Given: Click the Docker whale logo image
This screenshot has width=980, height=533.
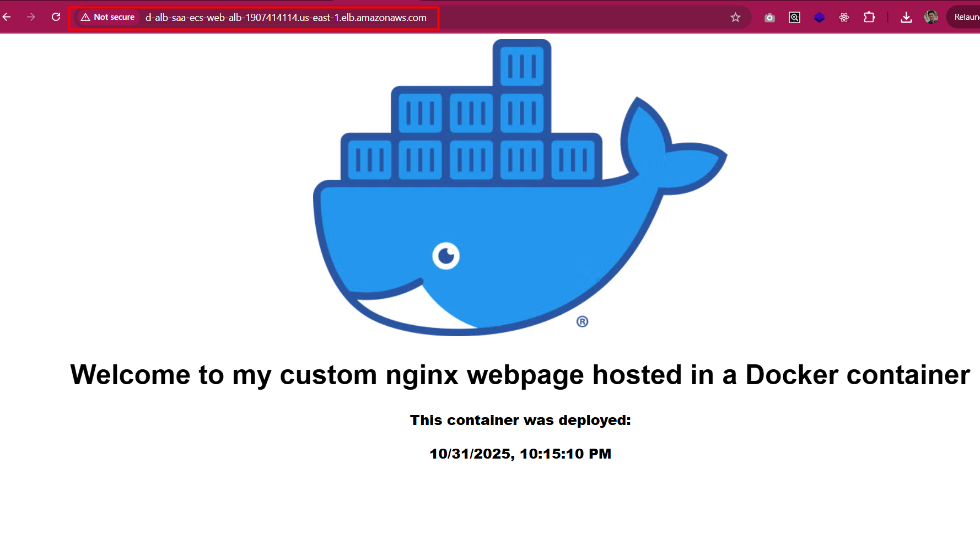Looking at the screenshot, I should point(496,220).
